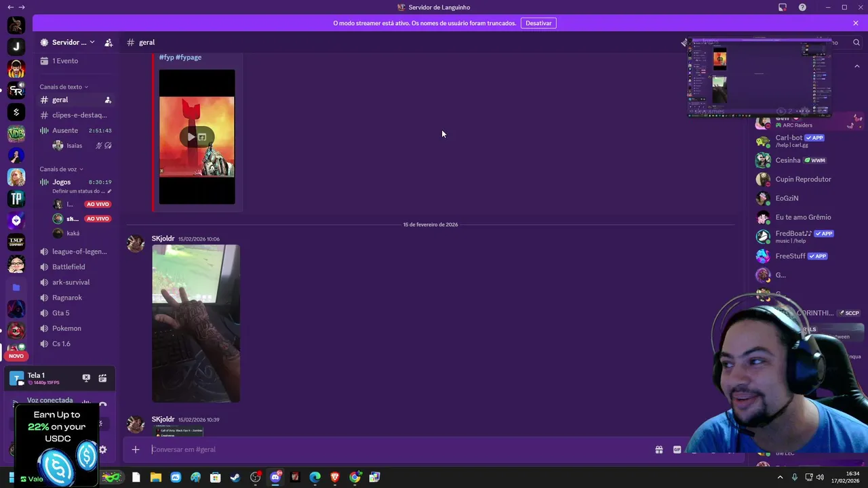Click the plus attachment button in message bar
The width and height of the screenshot is (868, 488).
pos(136,449)
